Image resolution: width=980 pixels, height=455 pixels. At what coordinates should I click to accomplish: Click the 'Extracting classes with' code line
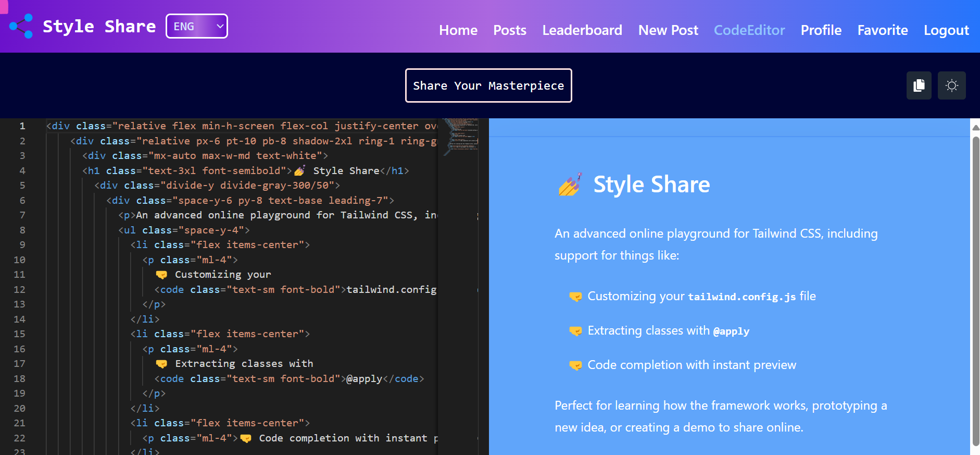[234, 363]
